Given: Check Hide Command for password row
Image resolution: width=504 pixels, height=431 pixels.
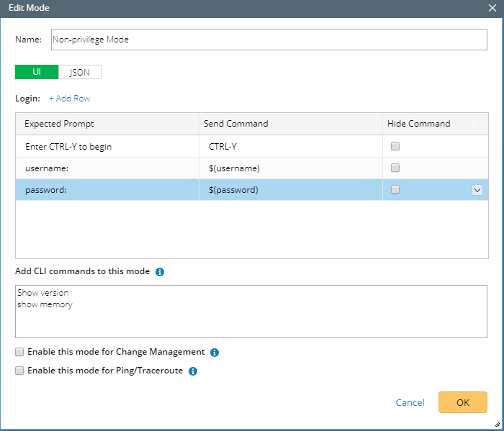Looking at the screenshot, I should point(395,190).
